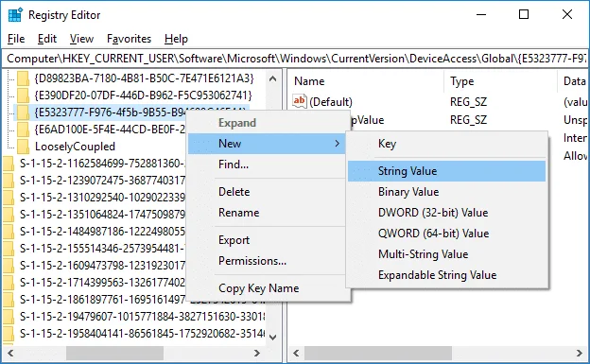590x364 pixels.
Task: Click folder icon of S-1-15-2-1958404141 key
Action: coord(9,334)
